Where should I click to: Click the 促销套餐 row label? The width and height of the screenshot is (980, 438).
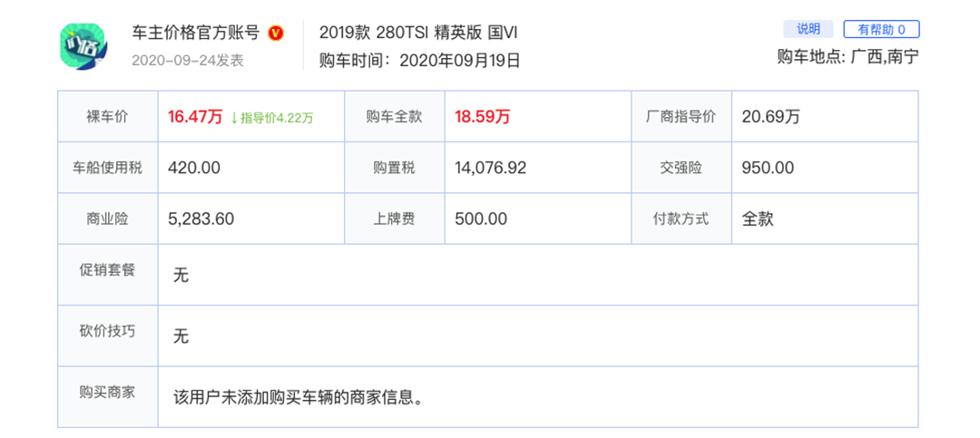107,270
